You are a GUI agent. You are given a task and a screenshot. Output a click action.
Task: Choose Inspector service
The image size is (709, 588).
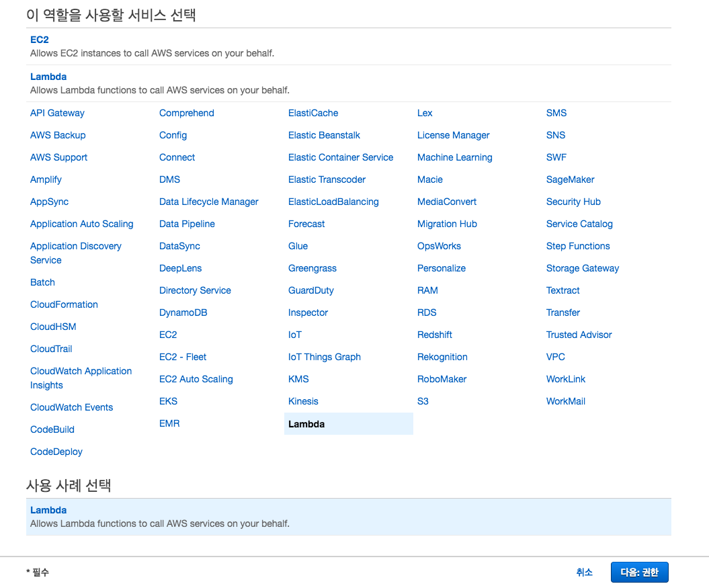pyautogui.click(x=308, y=312)
